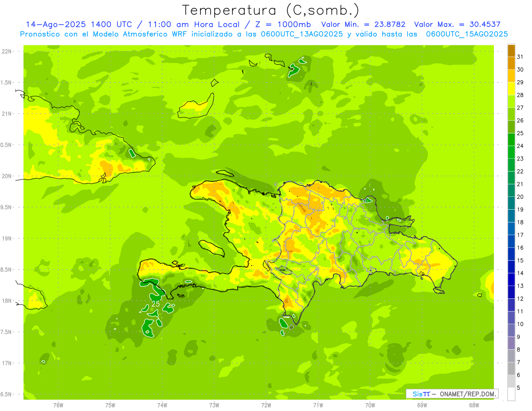The width and height of the screenshot is (532, 411).
Task: Click the 74W longitude label
Action: click(162, 405)
